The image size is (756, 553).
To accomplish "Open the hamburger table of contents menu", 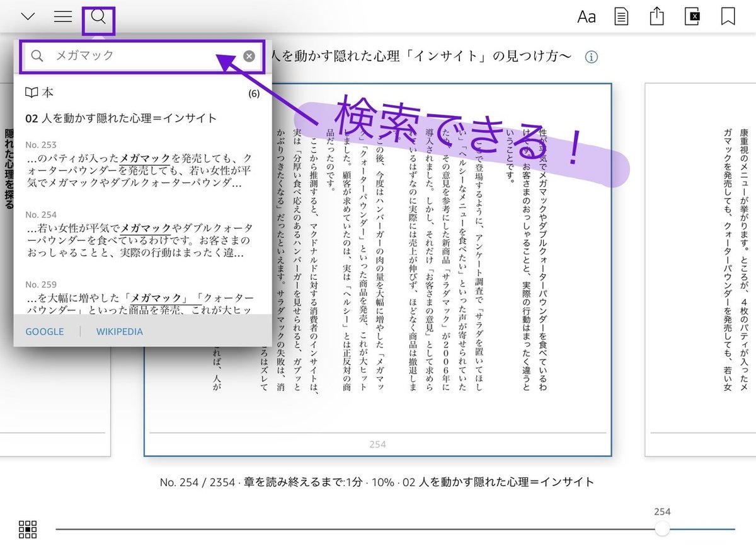I will click(x=63, y=17).
